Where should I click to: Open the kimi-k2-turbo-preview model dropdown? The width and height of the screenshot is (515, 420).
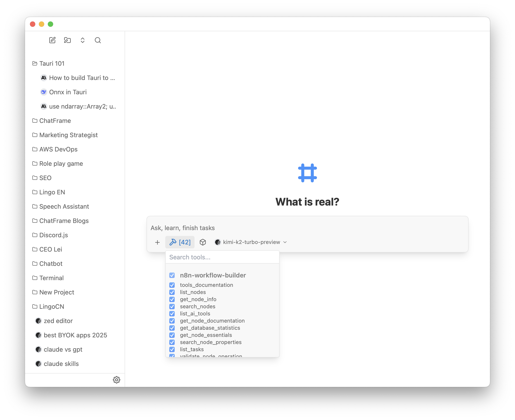[x=251, y=242]
